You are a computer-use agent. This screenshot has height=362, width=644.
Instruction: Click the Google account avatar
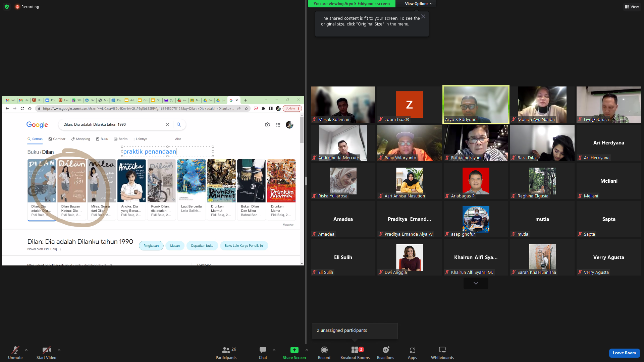pyautogui.click(x=289, y=125)
